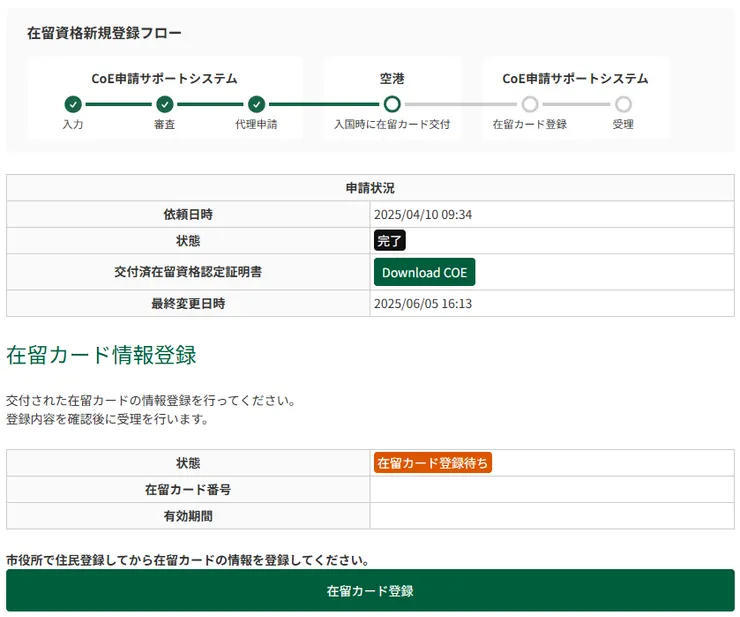This screenshot has width=740, height=617.
Task: Click the empty 在留カード番号 value cell
Action: 552,489
